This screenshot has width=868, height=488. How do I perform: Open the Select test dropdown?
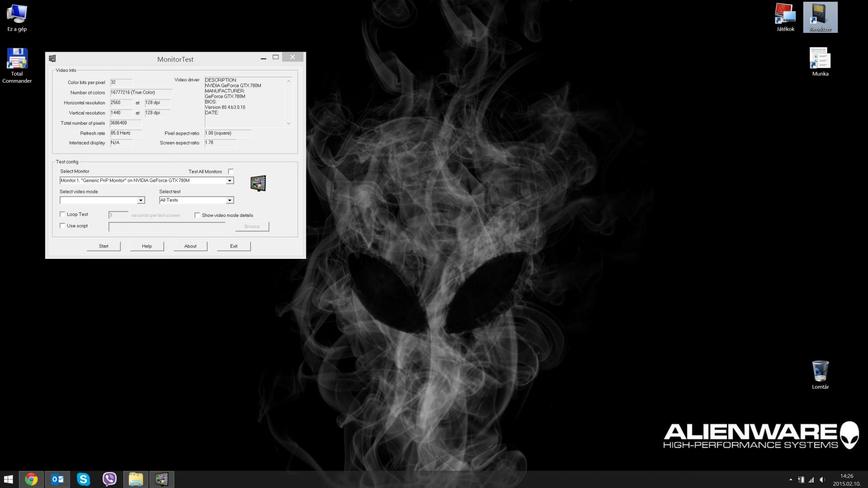230,200
